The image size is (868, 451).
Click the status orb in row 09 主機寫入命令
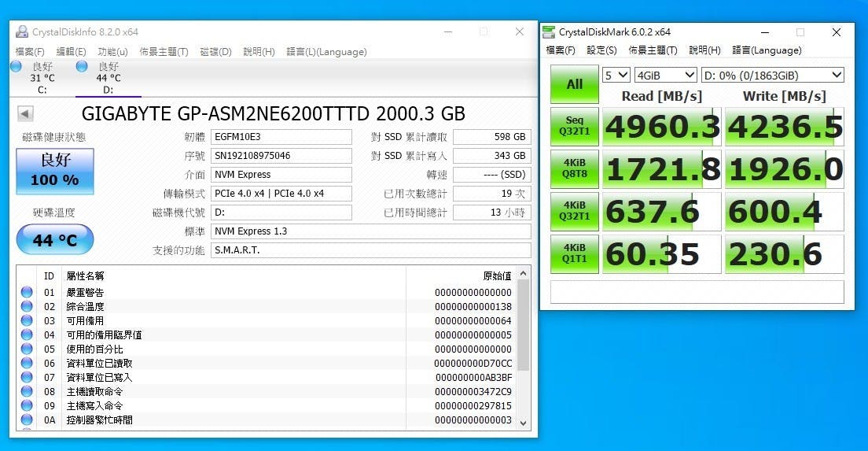pos(27,405)
